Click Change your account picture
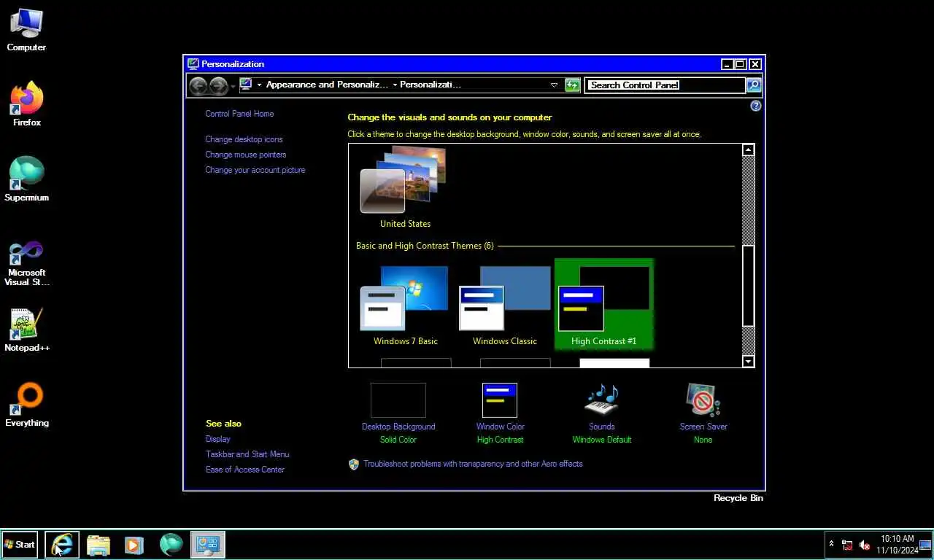Screen dimensions: 934x560 pos(255,170)
